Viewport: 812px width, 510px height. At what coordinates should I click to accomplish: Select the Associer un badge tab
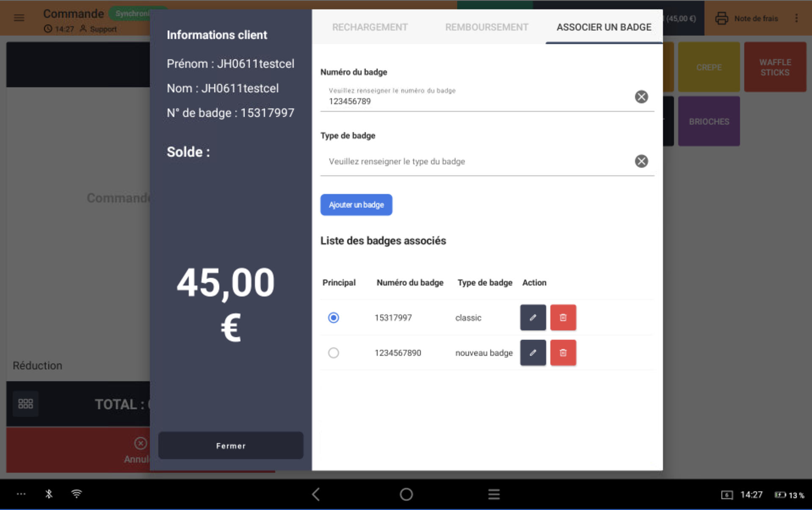click(603, 27)
